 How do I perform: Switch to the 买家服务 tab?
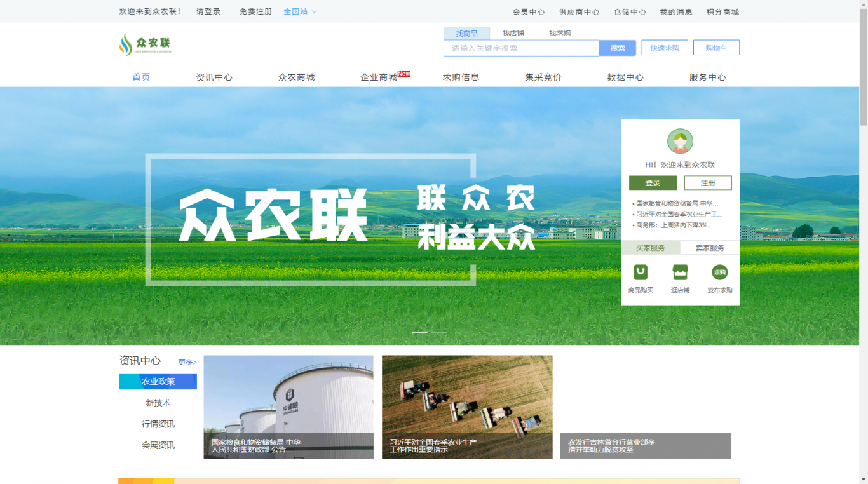(x=650, y=248)
